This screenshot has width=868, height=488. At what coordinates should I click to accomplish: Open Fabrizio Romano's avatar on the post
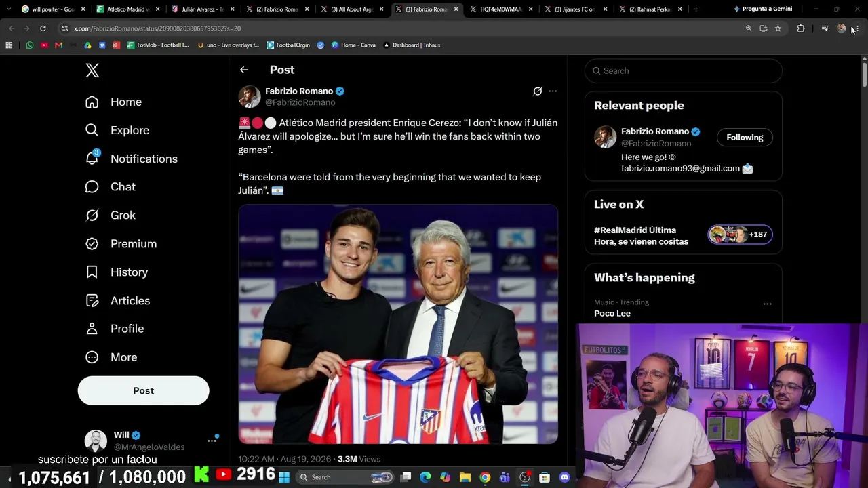pyautogui.click(x=250, y=96)
